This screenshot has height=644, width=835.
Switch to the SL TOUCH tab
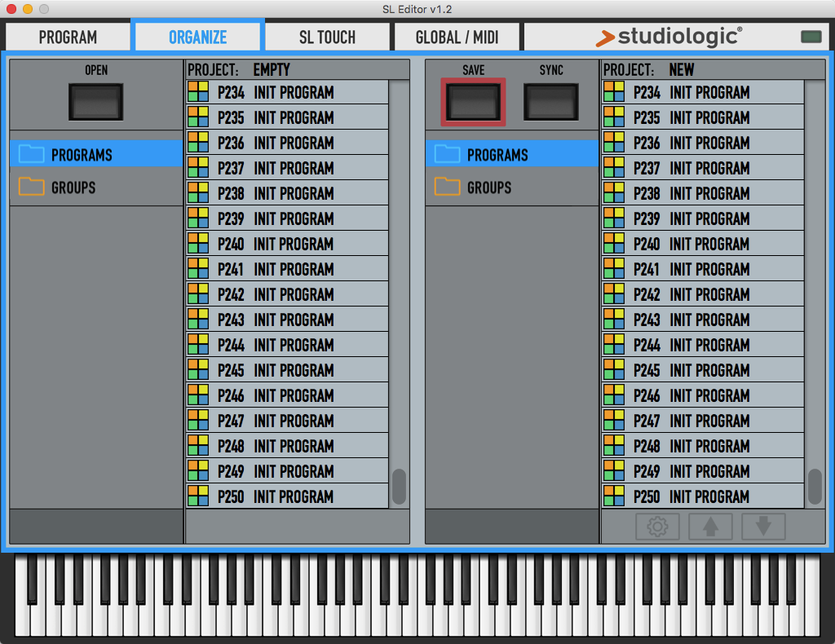[327, 37]
